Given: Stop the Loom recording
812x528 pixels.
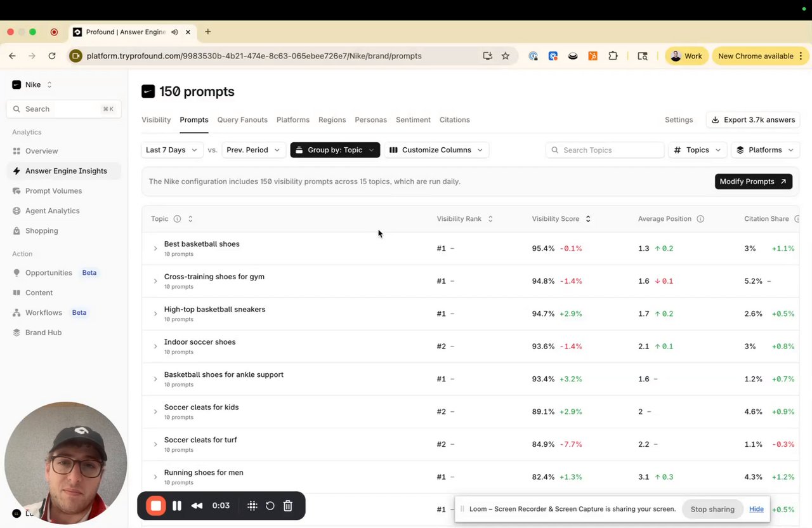Looking at the screenshot, I should point(155,506).
